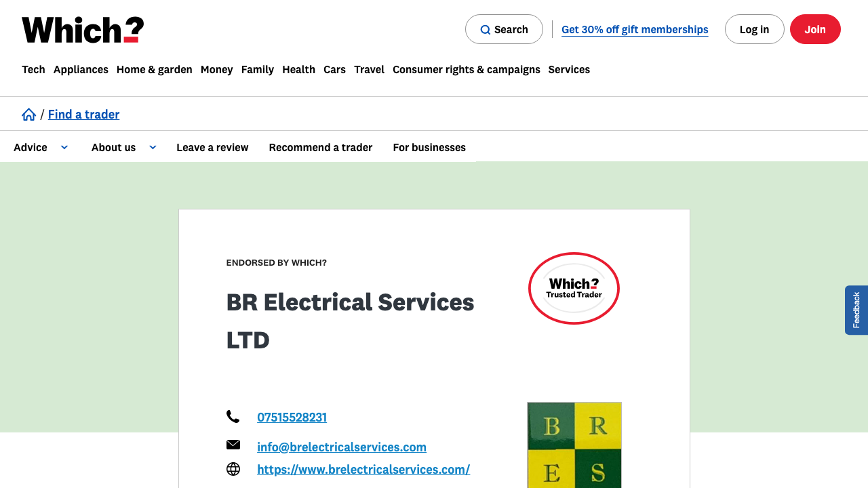Click the Get 30% off gift memberships link
The width and height of the screenshot is (868, 488).
[635, 29]
